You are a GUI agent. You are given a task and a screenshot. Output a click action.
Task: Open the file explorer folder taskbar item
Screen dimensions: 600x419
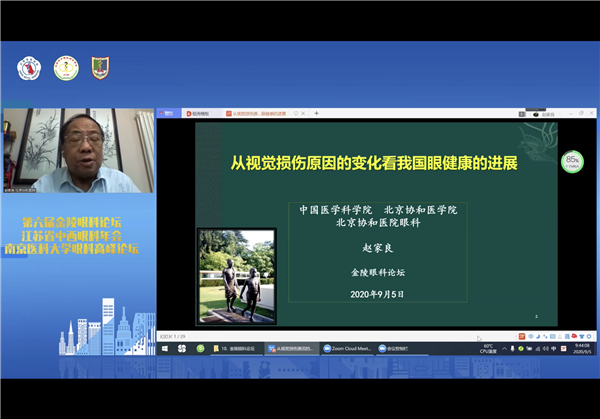pos(235,349)
